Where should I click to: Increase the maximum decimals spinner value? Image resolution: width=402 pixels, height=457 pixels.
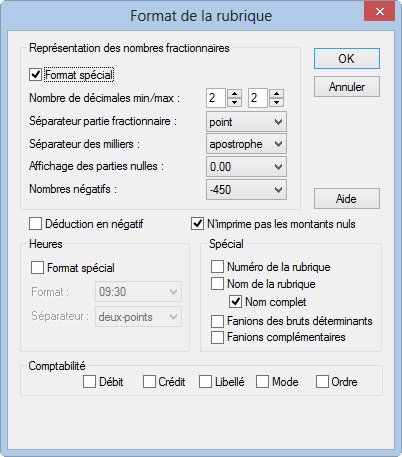coord(277,94)
